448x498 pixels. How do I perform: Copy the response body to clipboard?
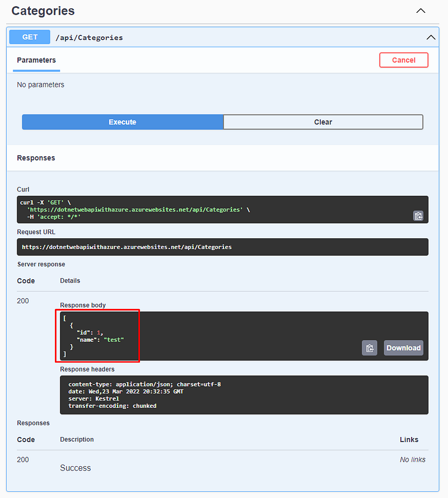point(370,348)
